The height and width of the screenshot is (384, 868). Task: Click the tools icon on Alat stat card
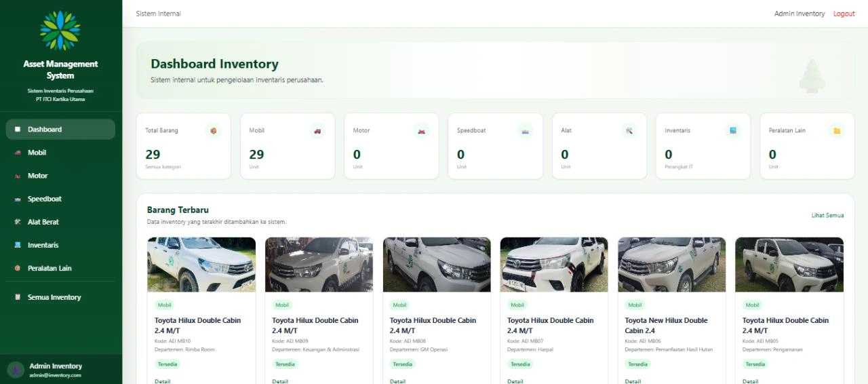[629, 130]
